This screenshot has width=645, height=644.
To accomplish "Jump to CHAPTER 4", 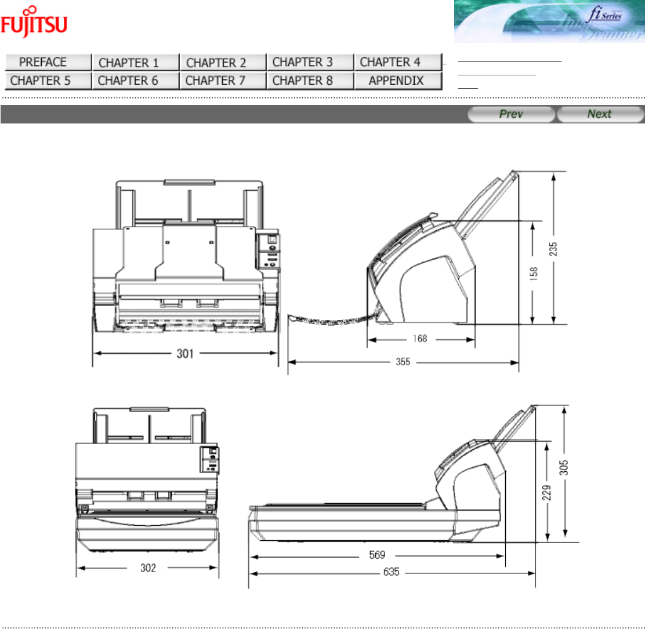I will (x=398, y=62).
